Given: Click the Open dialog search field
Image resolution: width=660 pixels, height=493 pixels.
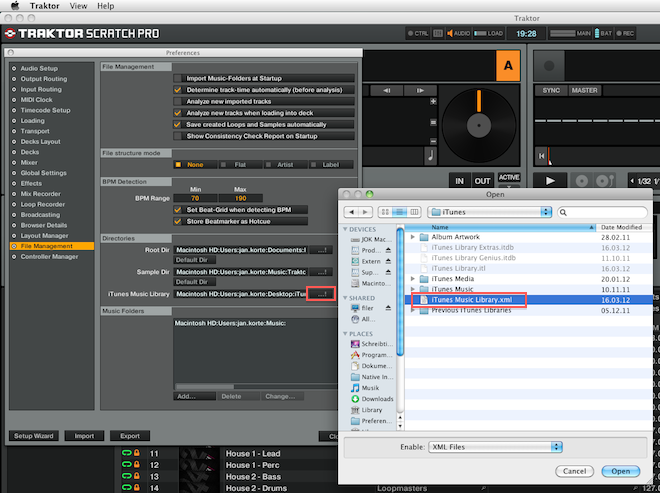Looking at the screenshot, I should [602, 212].
